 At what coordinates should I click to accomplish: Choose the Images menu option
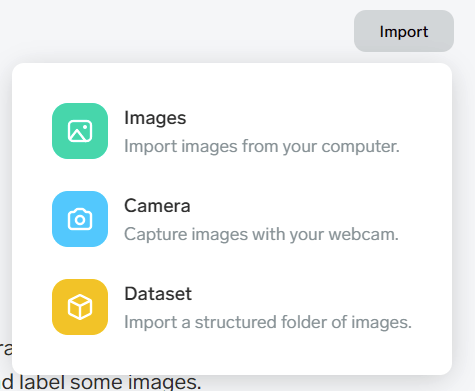pos(232,131)
